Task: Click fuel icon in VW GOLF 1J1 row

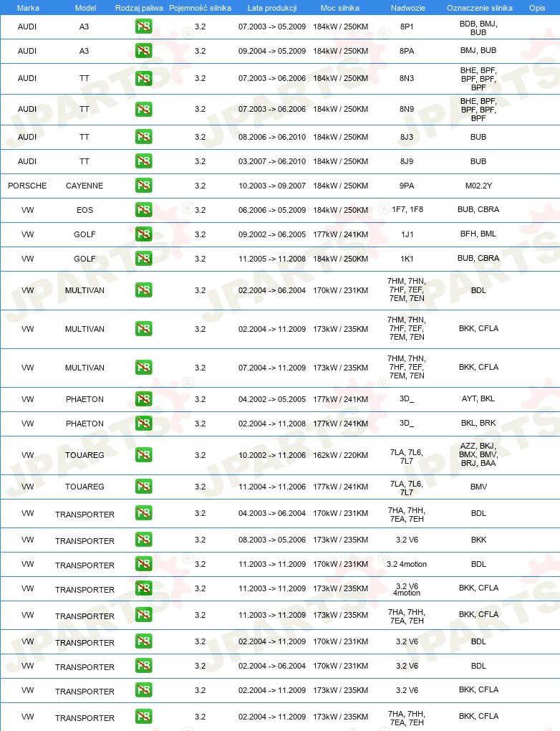Action: click(x=143, y=234)
